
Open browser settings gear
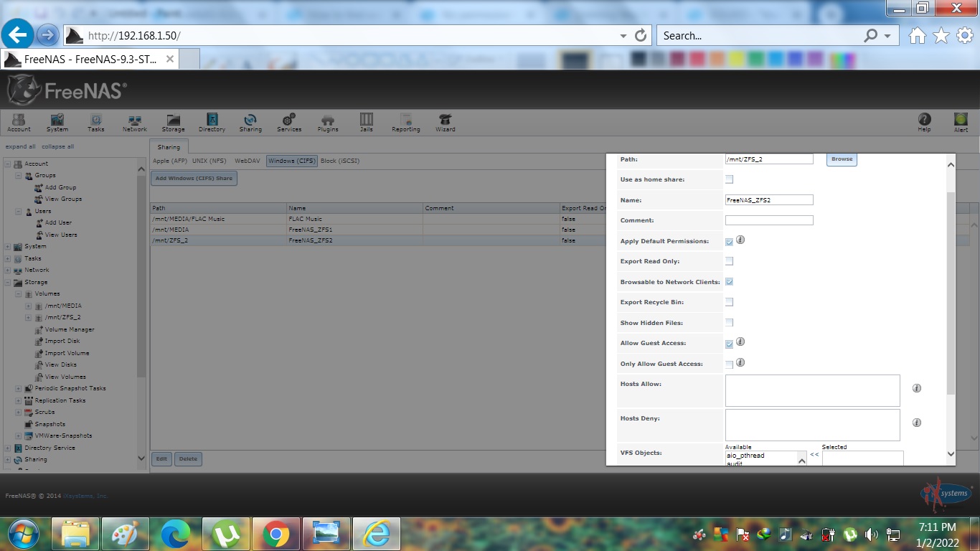click(965, 35)
